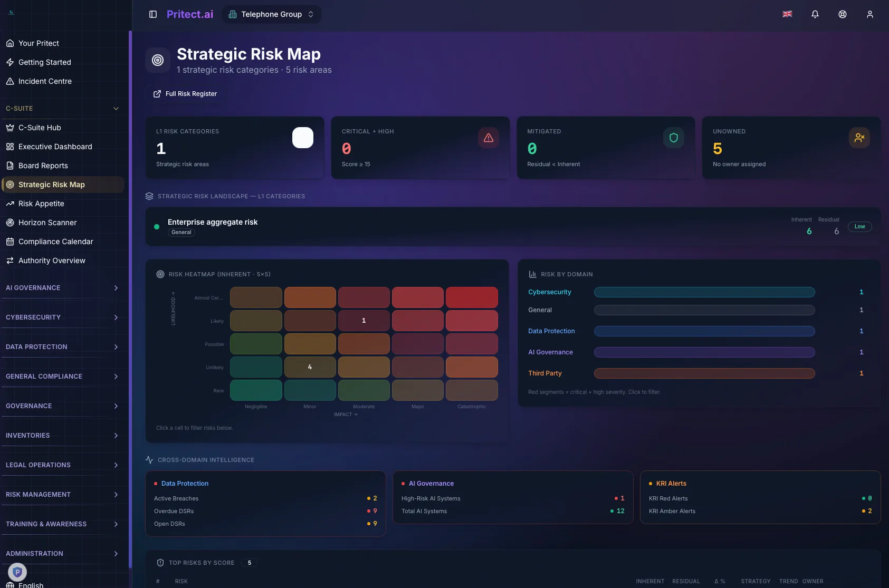Image resolution: width=889 pixels, height=588 pixels.
Task: Click the Strategic Risk Map target icon in header
Action: coord(158,60)
